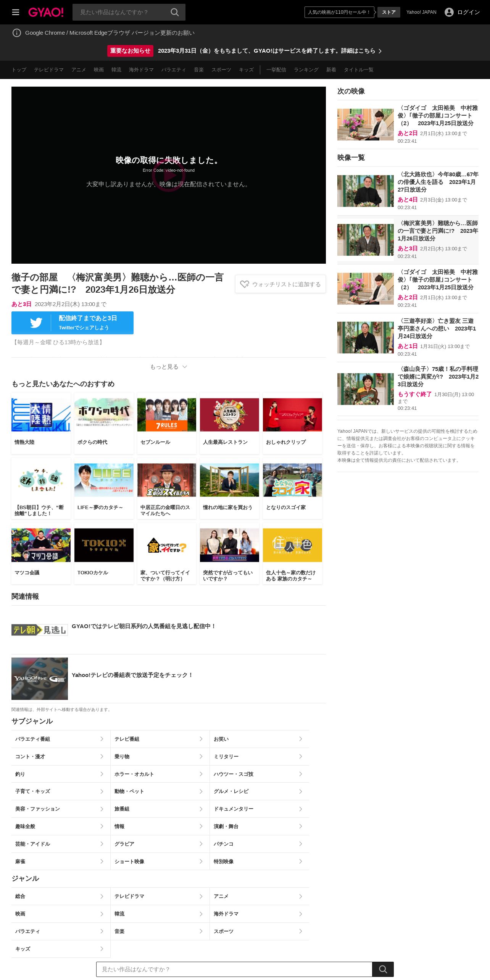Go to トップ nav item

coord(19,70)
